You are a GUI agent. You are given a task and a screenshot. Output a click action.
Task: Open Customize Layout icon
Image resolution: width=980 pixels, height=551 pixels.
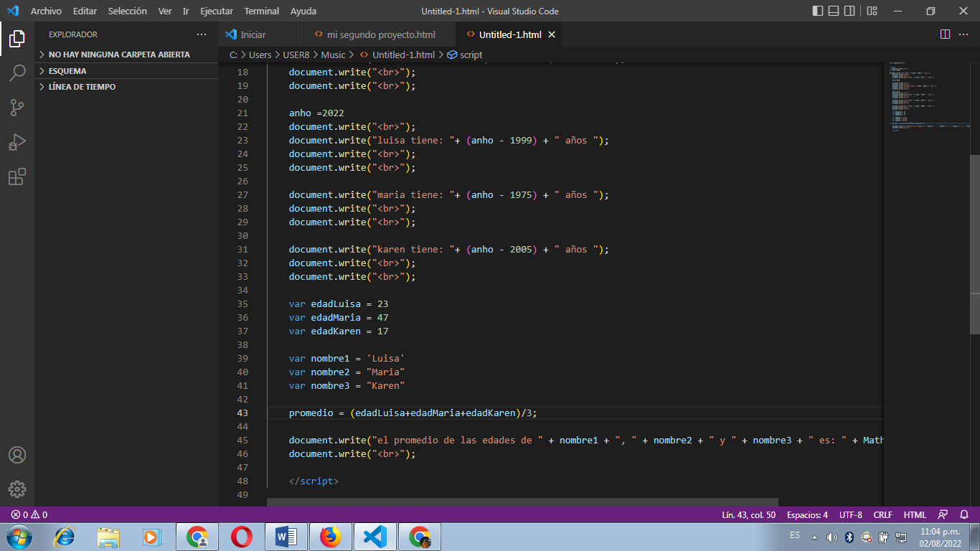[x=872, y=11]
